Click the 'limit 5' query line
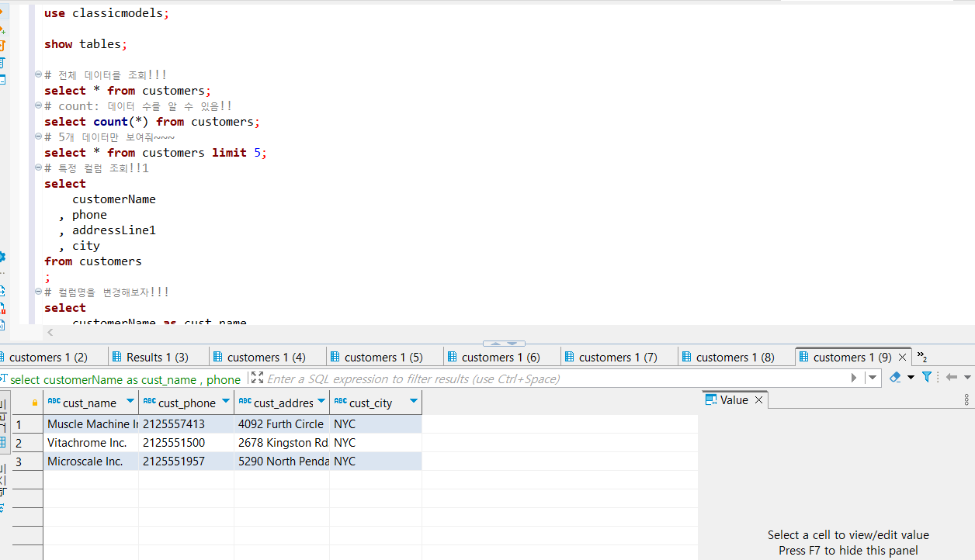Screen dimensions: 975x560 pyautogui.click(x=155, y=153)
